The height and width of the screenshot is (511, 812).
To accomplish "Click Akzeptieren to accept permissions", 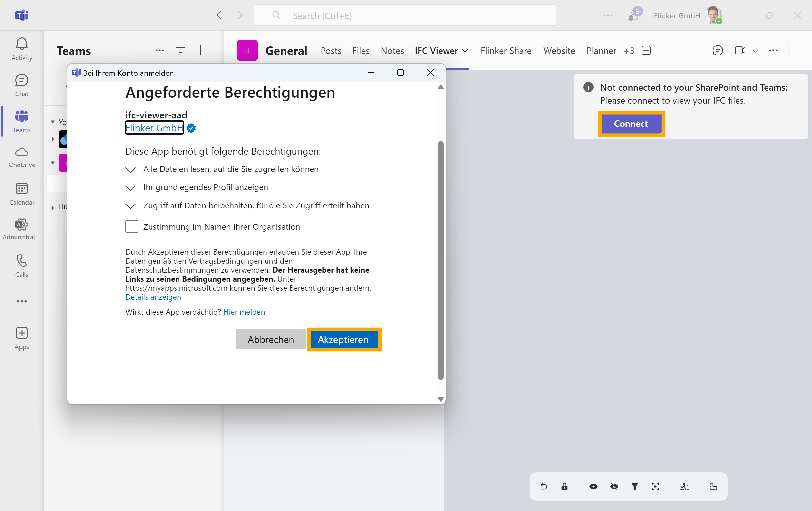I will click(344, 339).
